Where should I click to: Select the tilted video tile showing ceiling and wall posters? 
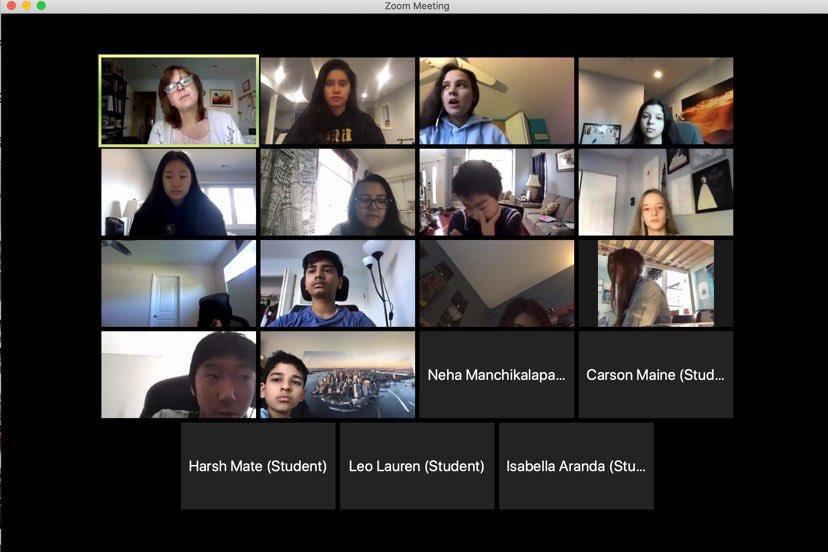[x=496, y=284]
